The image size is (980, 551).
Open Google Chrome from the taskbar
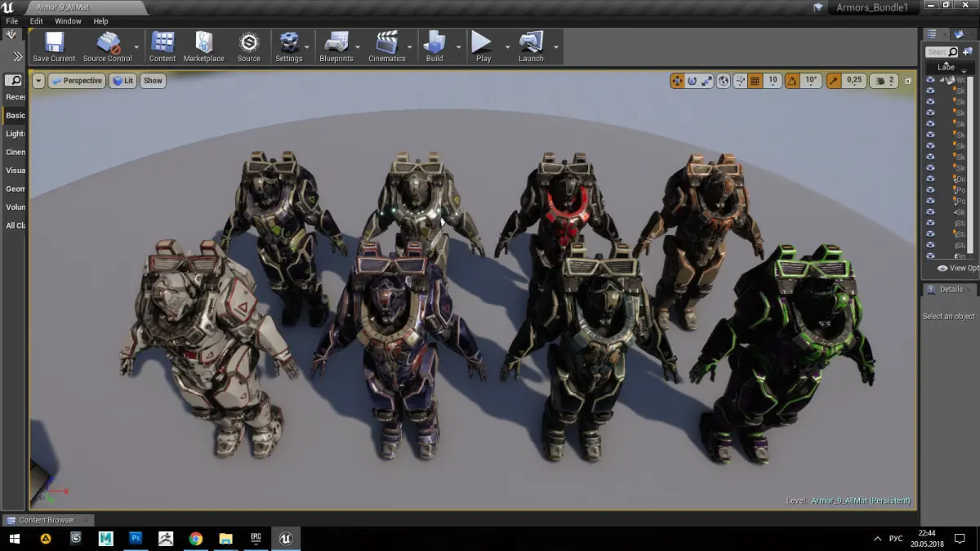pos(196,539)
